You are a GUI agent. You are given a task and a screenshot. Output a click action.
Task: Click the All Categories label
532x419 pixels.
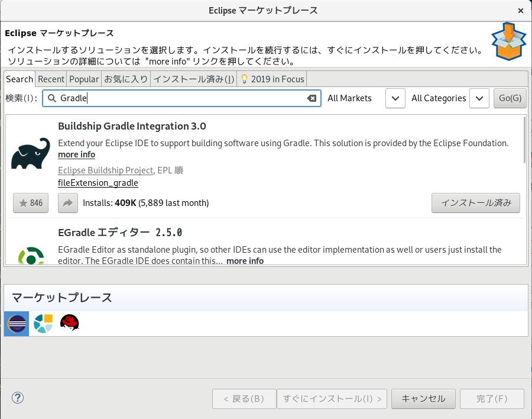[439, 98]
